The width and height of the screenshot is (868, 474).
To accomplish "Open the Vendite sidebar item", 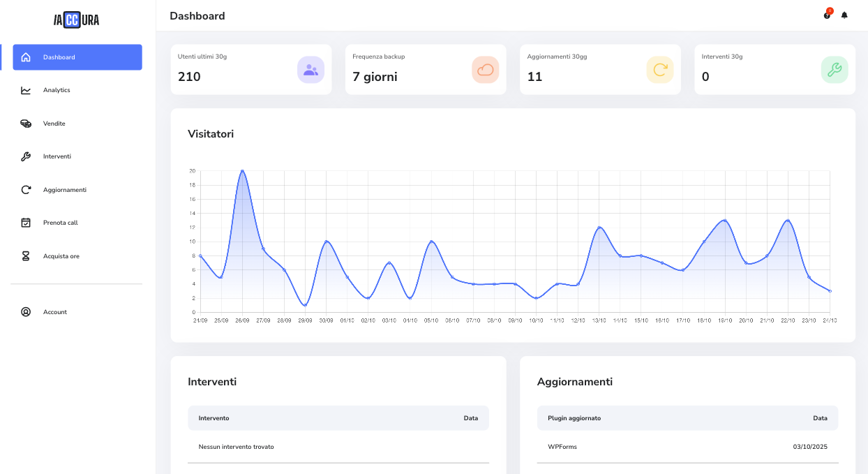I will point(54,124).
